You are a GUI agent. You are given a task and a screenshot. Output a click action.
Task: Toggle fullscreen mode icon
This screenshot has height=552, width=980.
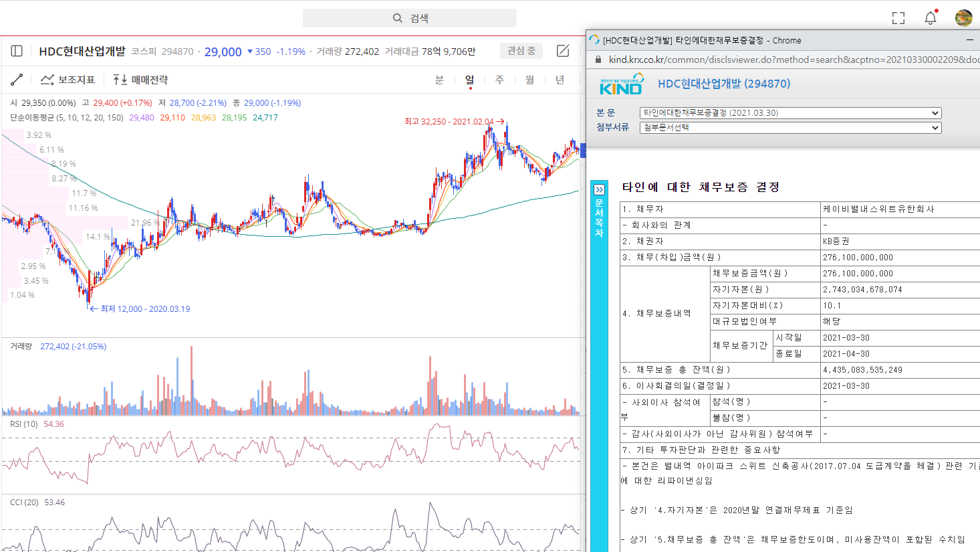[898, 18]
